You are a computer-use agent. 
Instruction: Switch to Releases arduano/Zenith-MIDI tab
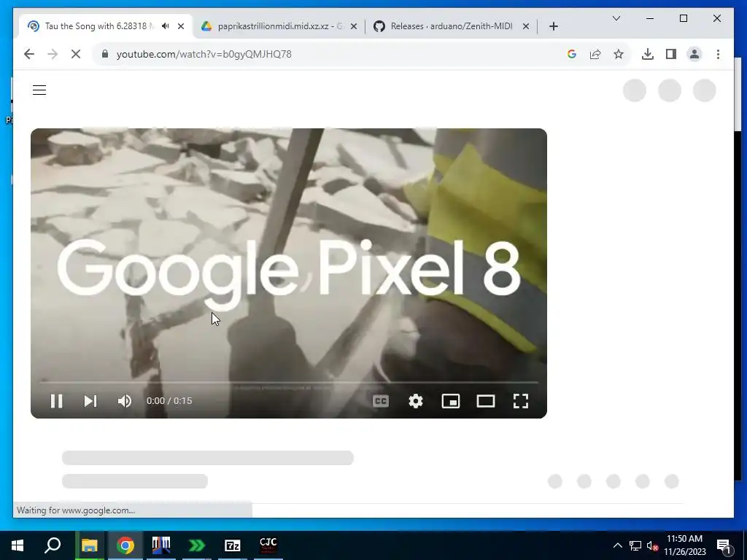[x=452, y=26]
